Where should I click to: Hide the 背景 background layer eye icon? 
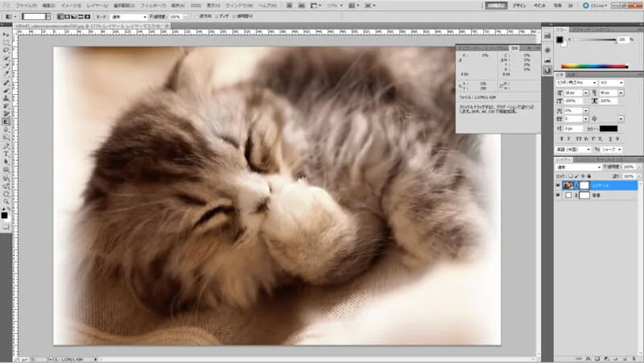click(558, 195)
